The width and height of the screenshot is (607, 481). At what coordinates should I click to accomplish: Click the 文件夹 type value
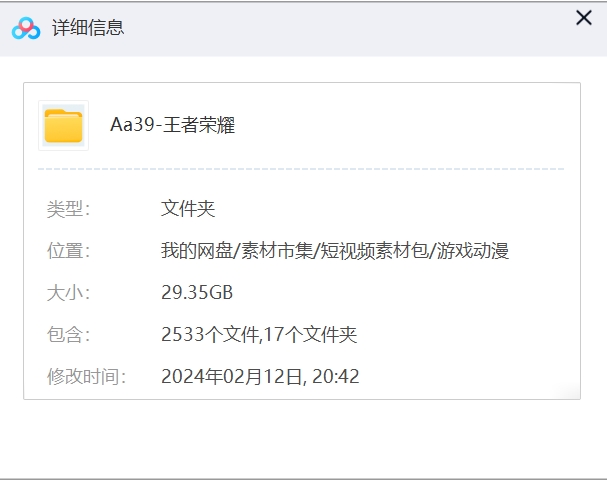click(188, 209)
